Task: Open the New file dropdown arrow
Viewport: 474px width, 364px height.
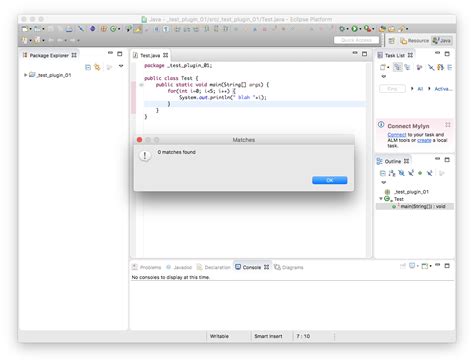Action: [30, 29]
